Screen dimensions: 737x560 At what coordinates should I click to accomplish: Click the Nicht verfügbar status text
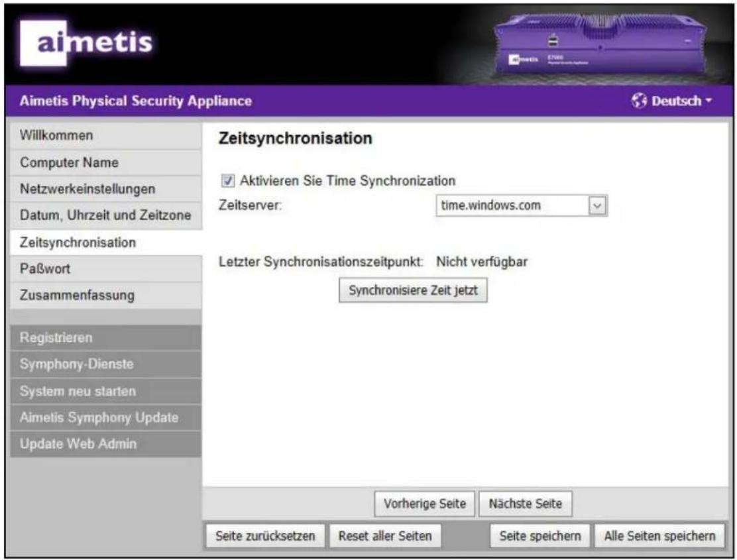[x=482, y=262]
